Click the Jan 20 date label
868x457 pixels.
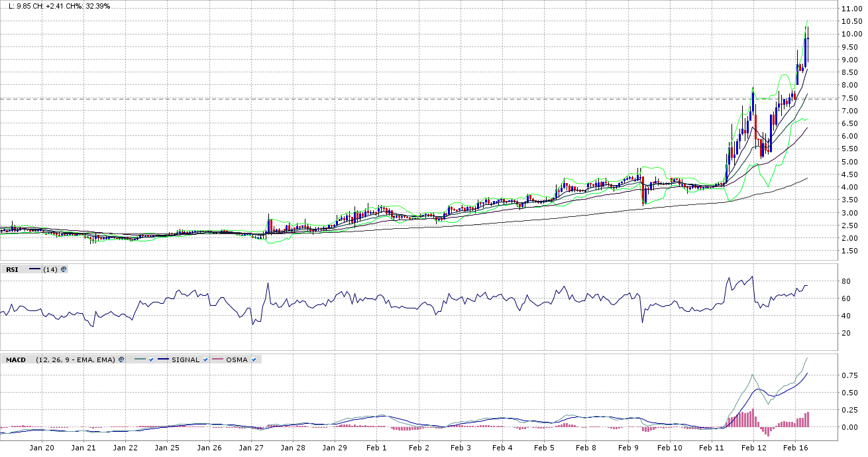point(42,448)
